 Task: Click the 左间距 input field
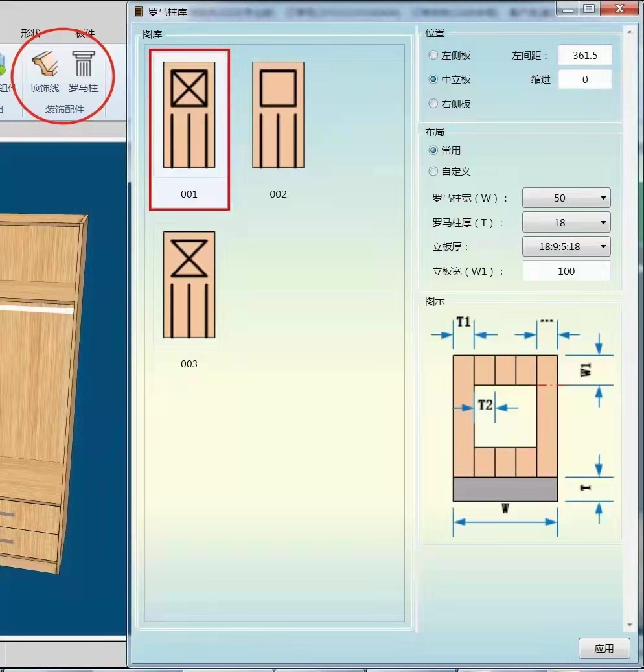click(x=584, y=56)
